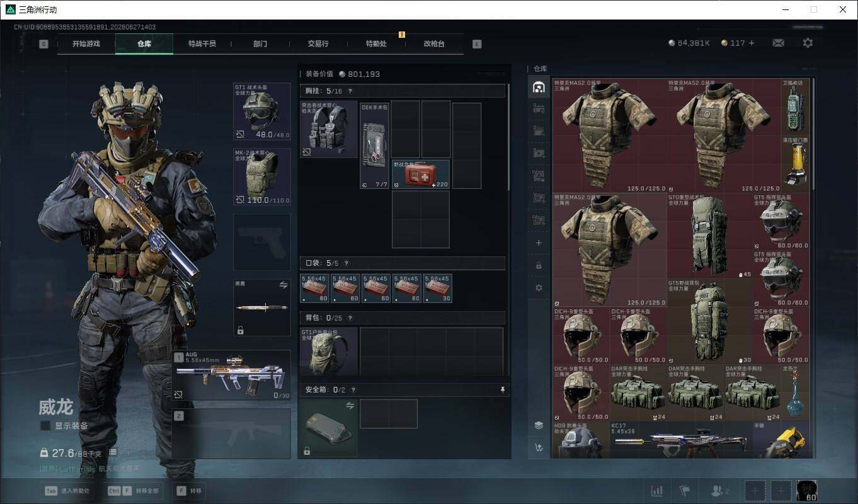Click the 27.6 weight readout
The height and width of the screenshot is (504, 858).
click(x=63, y=453)
